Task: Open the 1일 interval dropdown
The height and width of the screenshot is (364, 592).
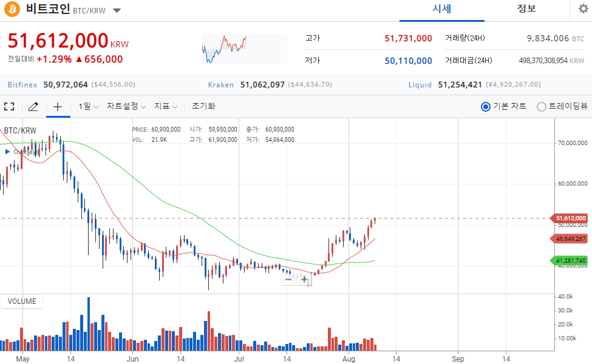Action: (89, 106)
